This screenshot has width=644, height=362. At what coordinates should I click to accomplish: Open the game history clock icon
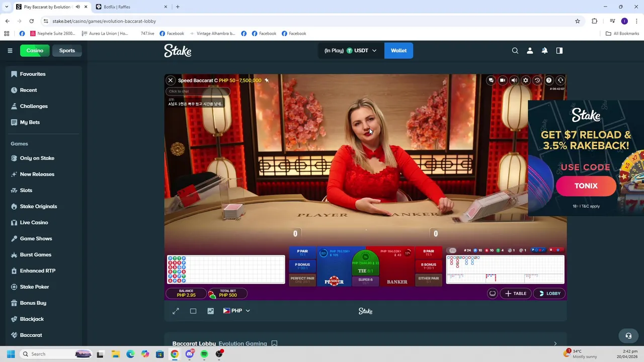pyautogui.click(x=537, y=80)
